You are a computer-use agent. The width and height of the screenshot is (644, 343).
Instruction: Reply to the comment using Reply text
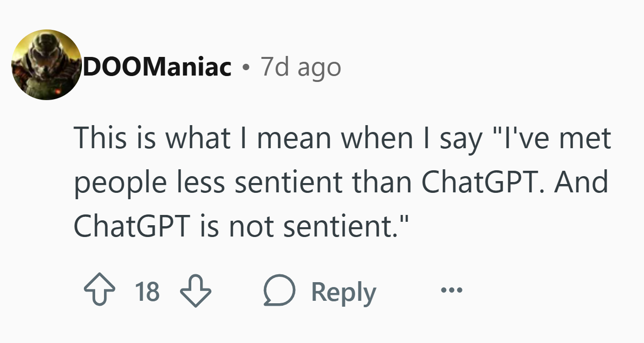tap(344, 292)
